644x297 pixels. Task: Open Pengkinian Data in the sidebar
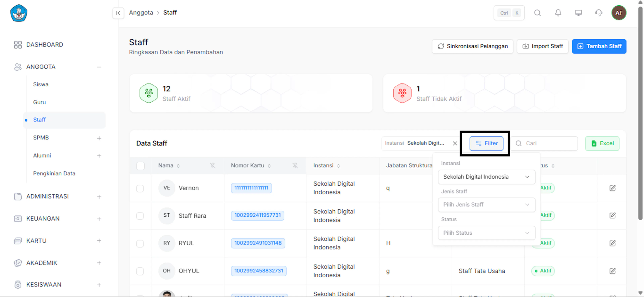[54, 174]
